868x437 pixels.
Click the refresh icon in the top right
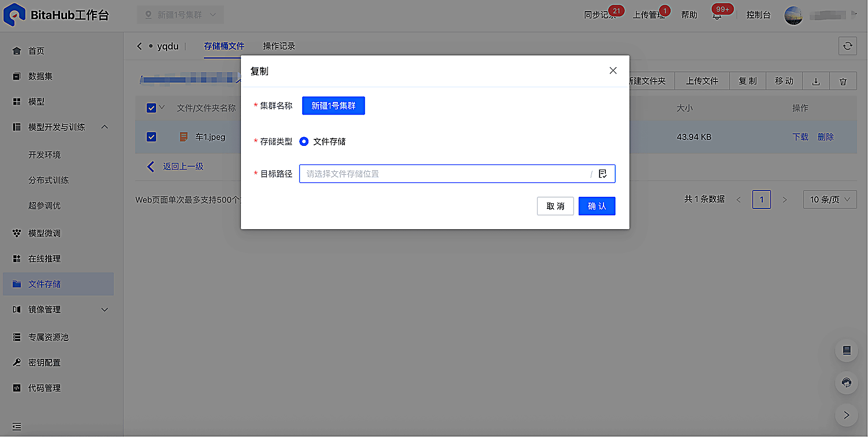click(848, 46)
